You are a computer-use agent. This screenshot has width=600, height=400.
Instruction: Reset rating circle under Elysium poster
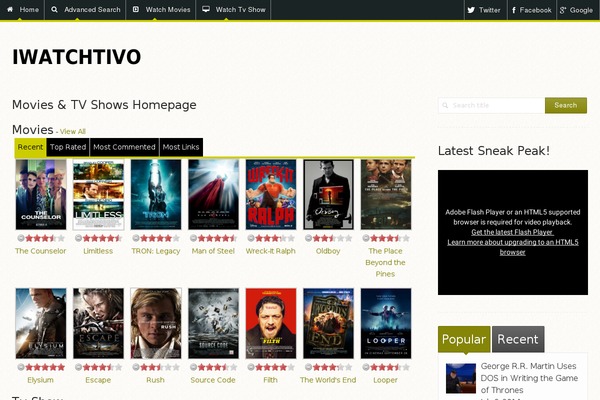point(21,367)
